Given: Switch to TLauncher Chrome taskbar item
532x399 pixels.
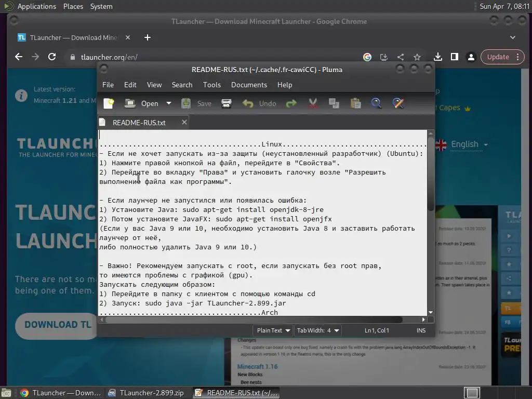Looking at the screenshot, I should [60, 393].
